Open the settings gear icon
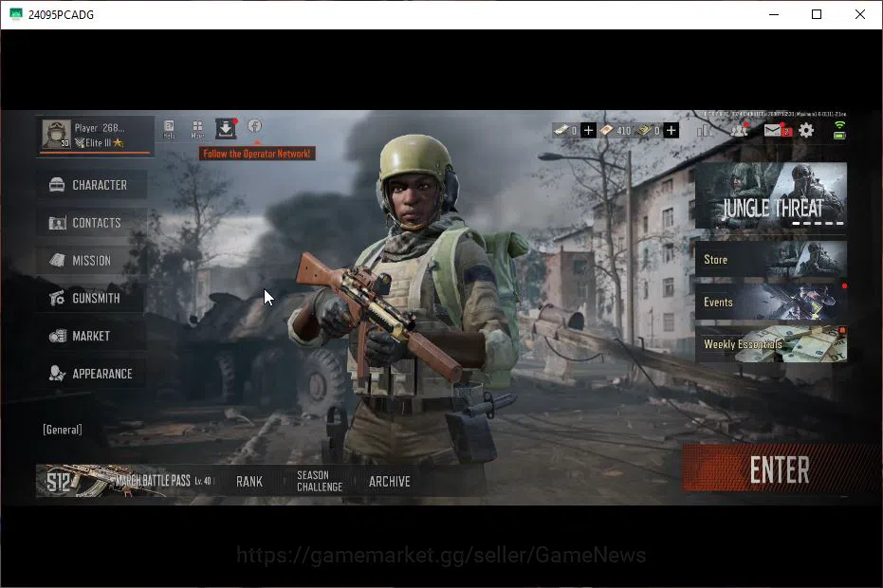The height and width of the screenshot is (588, 883). [806, 131]
